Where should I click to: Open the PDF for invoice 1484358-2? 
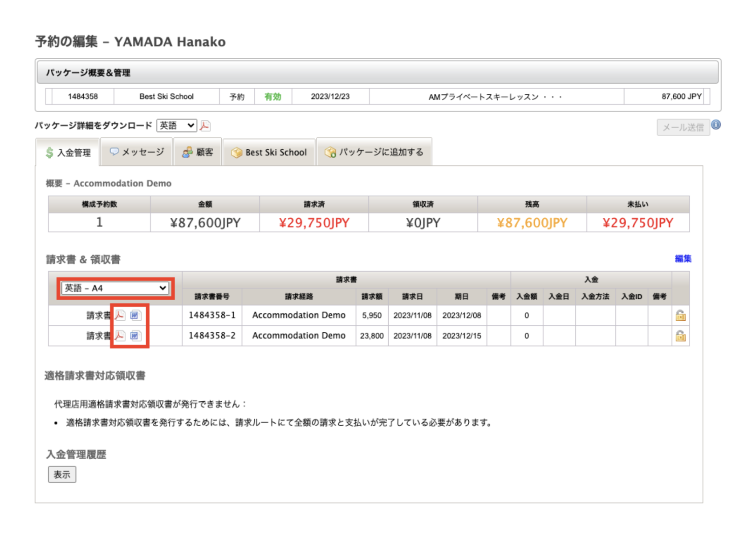pyautogui.click(x=119, y=336)
